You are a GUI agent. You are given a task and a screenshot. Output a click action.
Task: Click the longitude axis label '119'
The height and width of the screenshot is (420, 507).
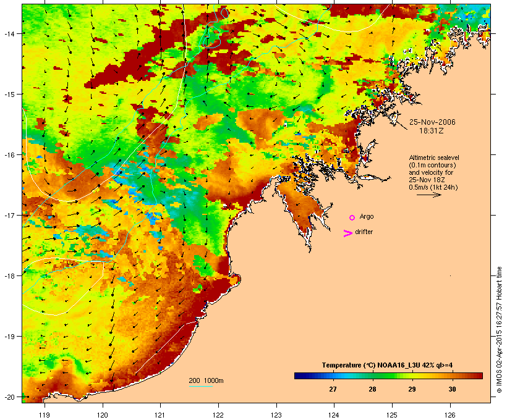45,415
